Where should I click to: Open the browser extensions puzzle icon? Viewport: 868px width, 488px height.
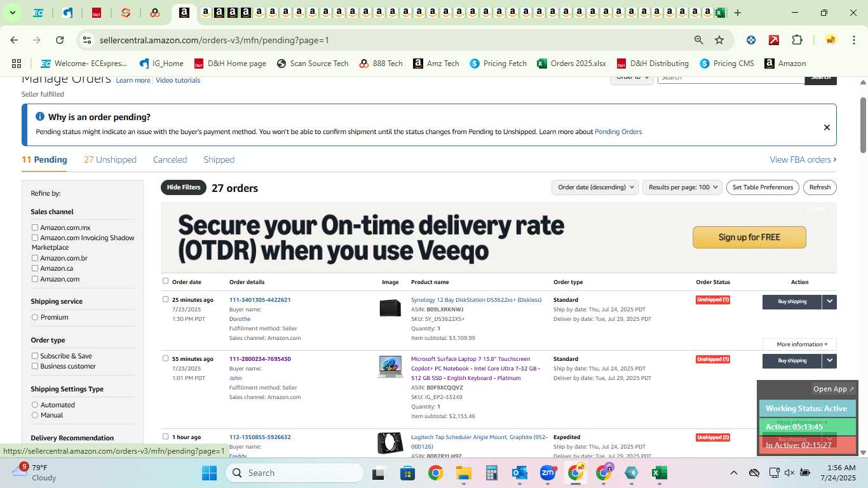pos(797,40)
